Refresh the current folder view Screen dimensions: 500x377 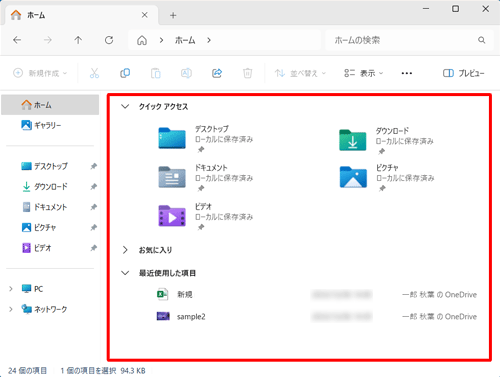click(109, 40)
